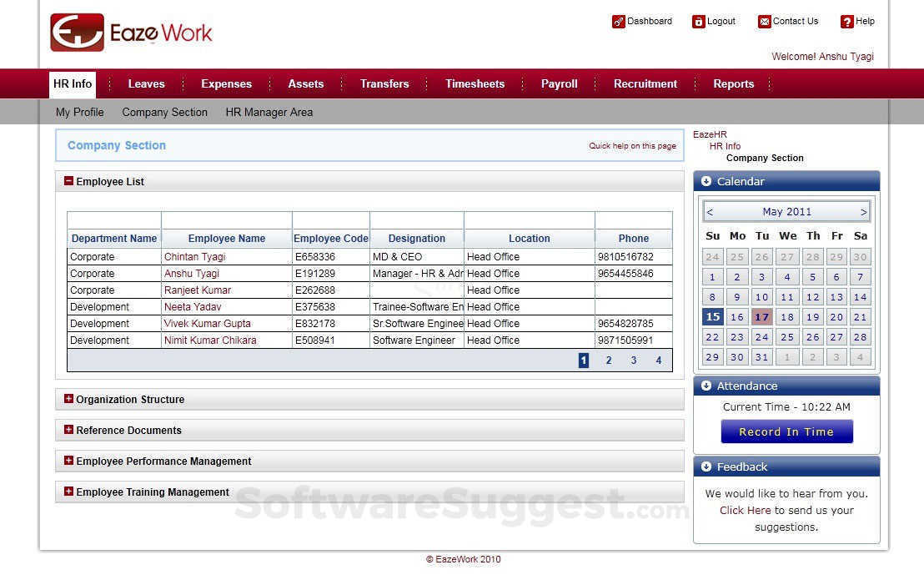The height and width of the screenshot is (585, 924).
Task: Go to employee list page 4
Action: pos(659,361)
